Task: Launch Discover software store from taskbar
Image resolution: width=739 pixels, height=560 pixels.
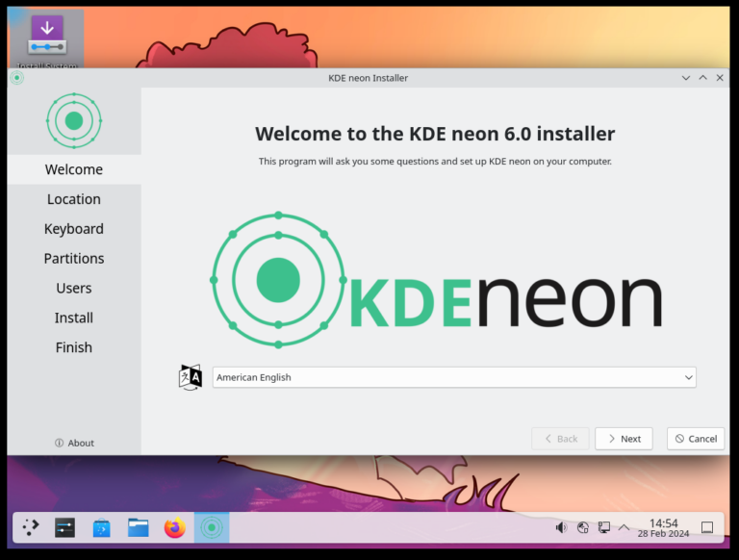Action: 101,527
